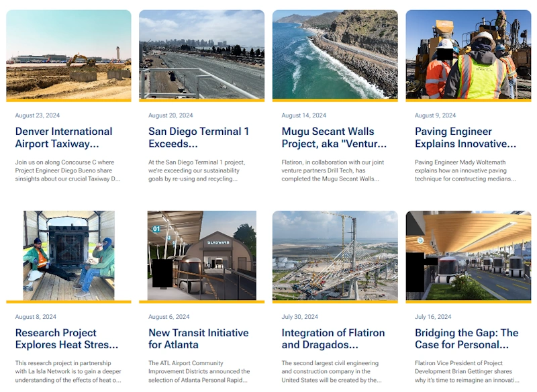This screenshot has height=392, width=537.
Task: Open the Research Project Explores Heat Stress article
Action: tap(66, 338)
